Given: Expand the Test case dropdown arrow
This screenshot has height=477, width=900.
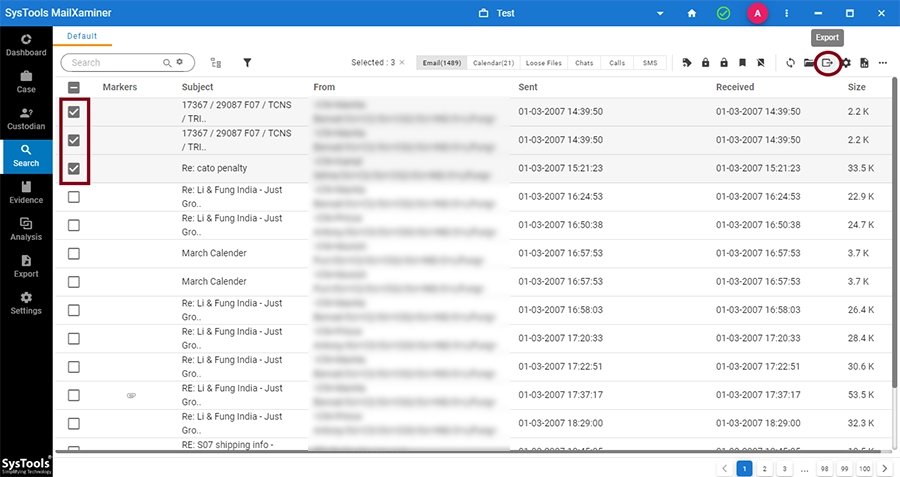Looking at the screenshot, I should pos(660,13).
